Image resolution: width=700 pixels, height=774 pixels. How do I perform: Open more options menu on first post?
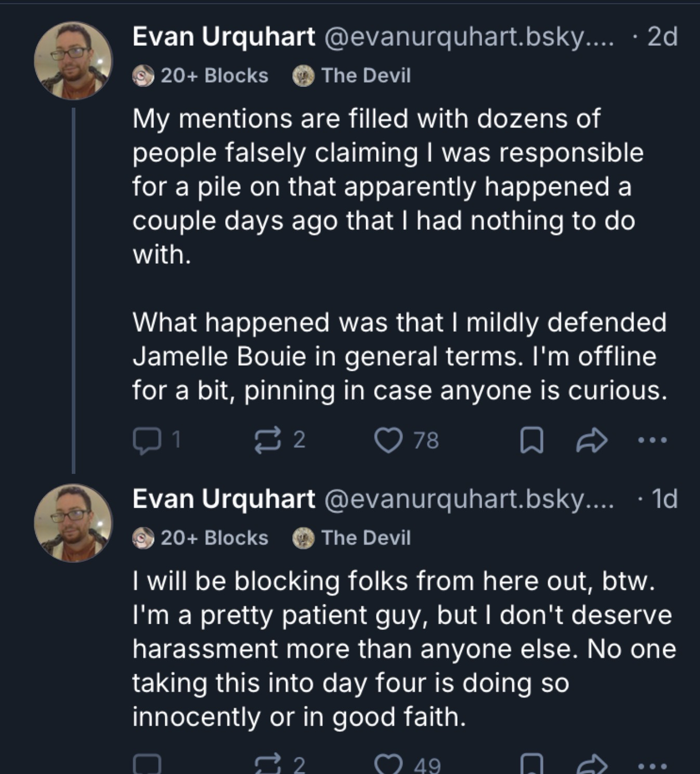[x=652, y=441]
